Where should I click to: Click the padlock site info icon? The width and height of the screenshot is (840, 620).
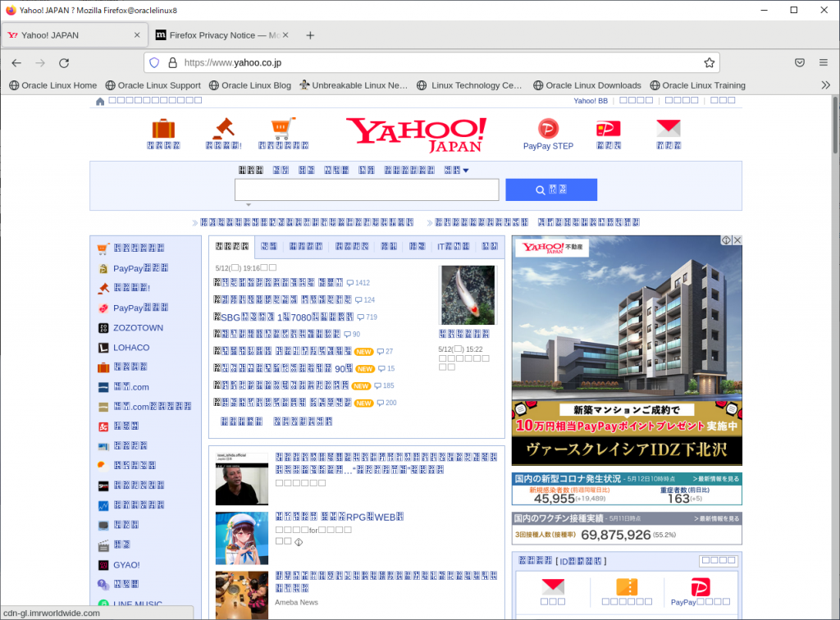(x=172, y=62)
